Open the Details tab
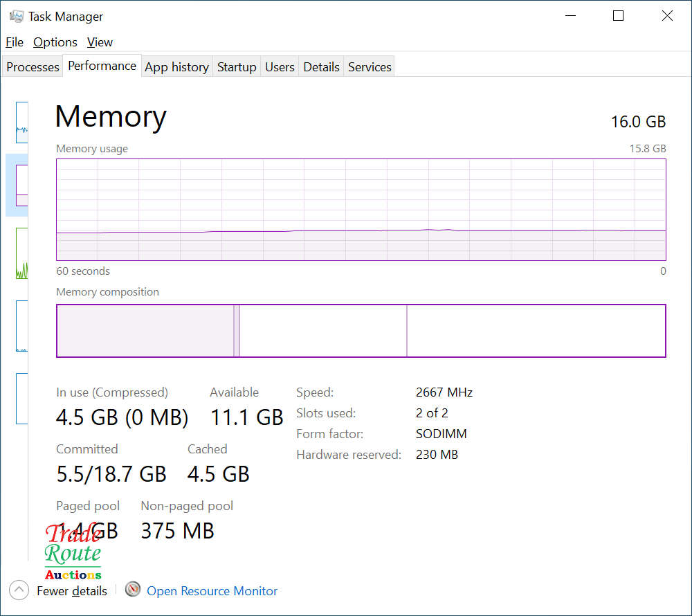The width and height of the screenshot is (692, 616). [x=321, y=67]
